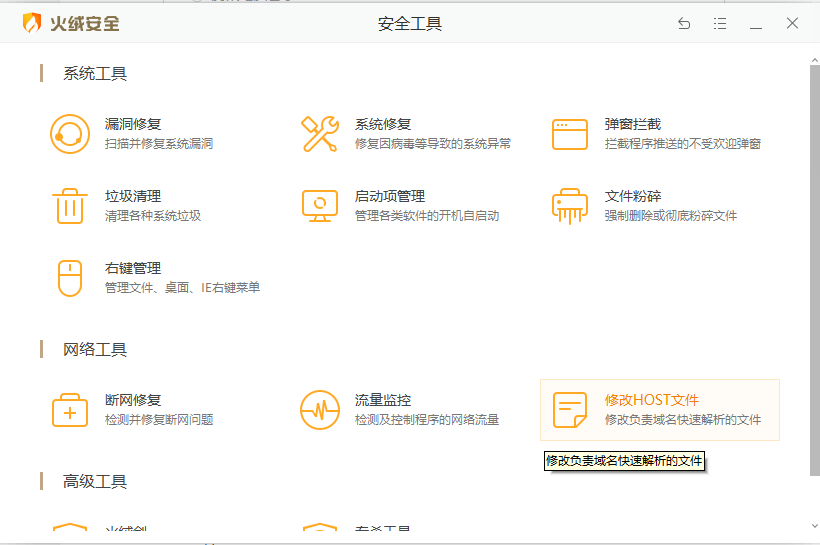The height and width of the screenshot is (545, 820).
Task: Open the 弹窗拦截 popup blocker icon
Action: 570,134
